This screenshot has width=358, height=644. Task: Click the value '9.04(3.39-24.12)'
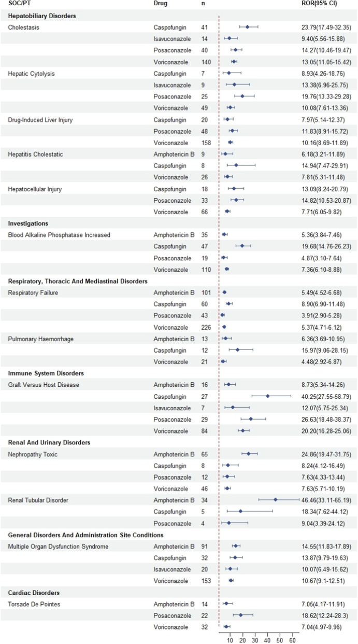click(316, 523)
